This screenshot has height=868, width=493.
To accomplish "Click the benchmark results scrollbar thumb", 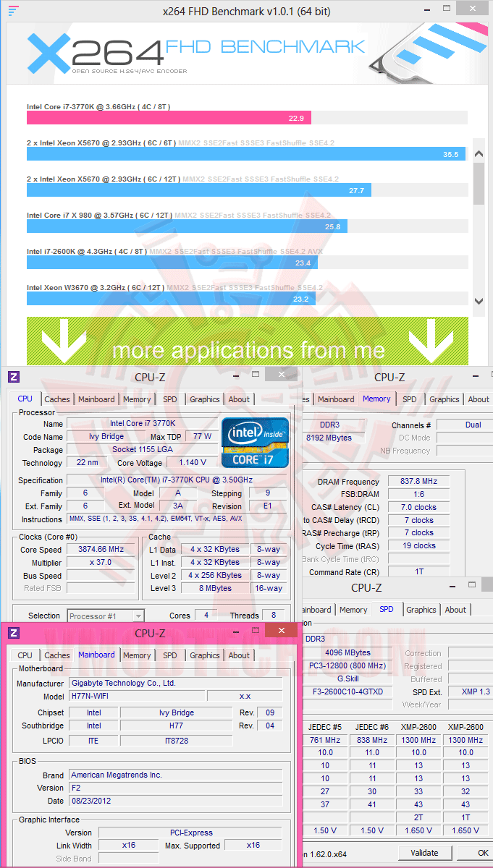I will tap(479, 182).
